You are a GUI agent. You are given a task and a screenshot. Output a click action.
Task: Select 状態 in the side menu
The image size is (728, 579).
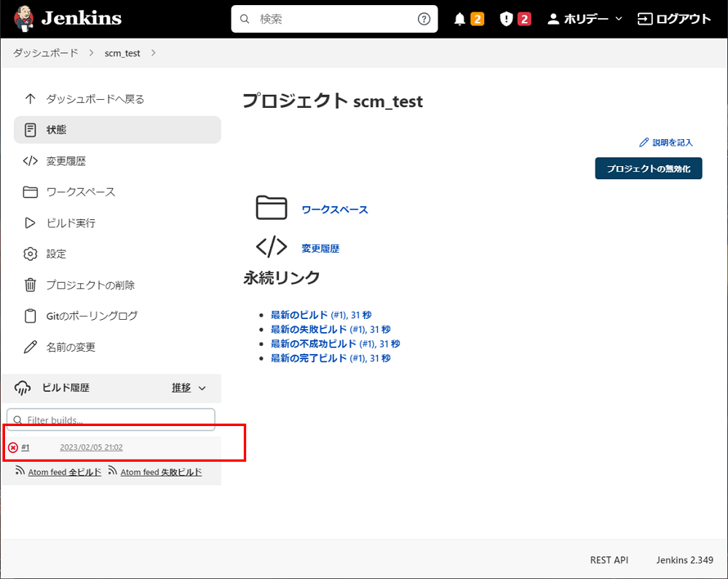(x=117, y=130)
